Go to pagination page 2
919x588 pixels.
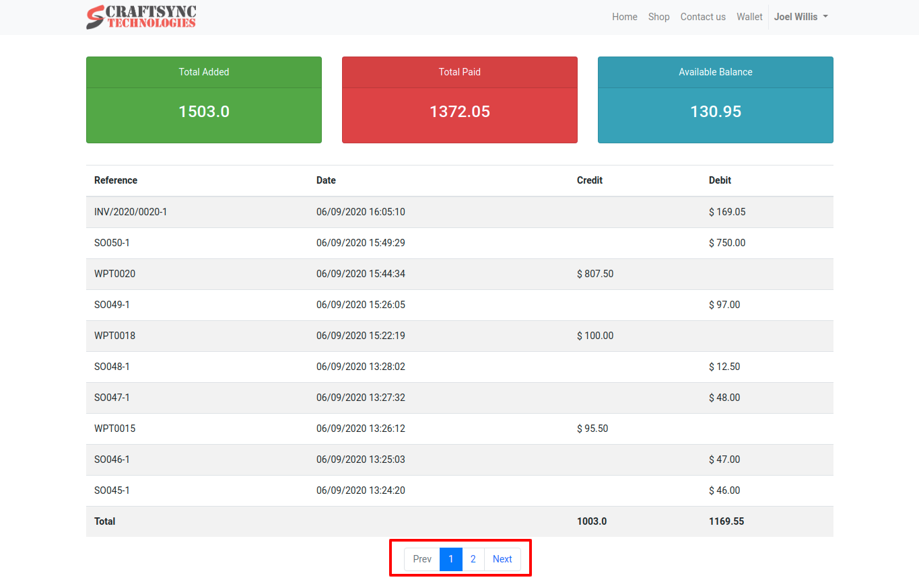473,559
